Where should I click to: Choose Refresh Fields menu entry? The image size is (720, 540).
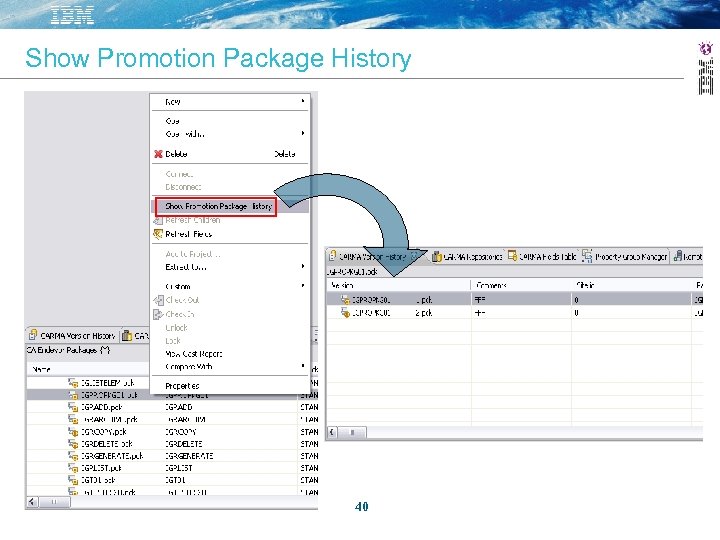click(x=189, y=234)
